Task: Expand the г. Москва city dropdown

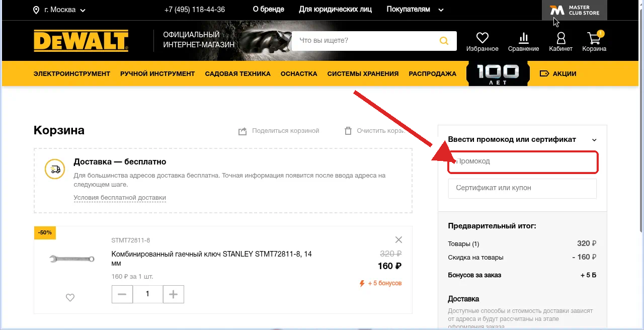Action: 59,10
